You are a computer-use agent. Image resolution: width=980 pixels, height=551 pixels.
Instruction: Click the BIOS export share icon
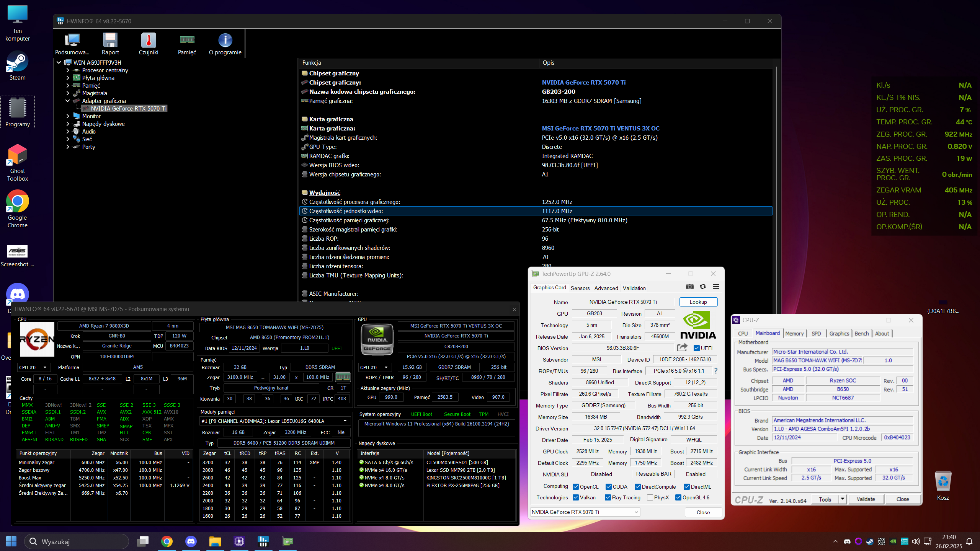click(x=682, y=348)
